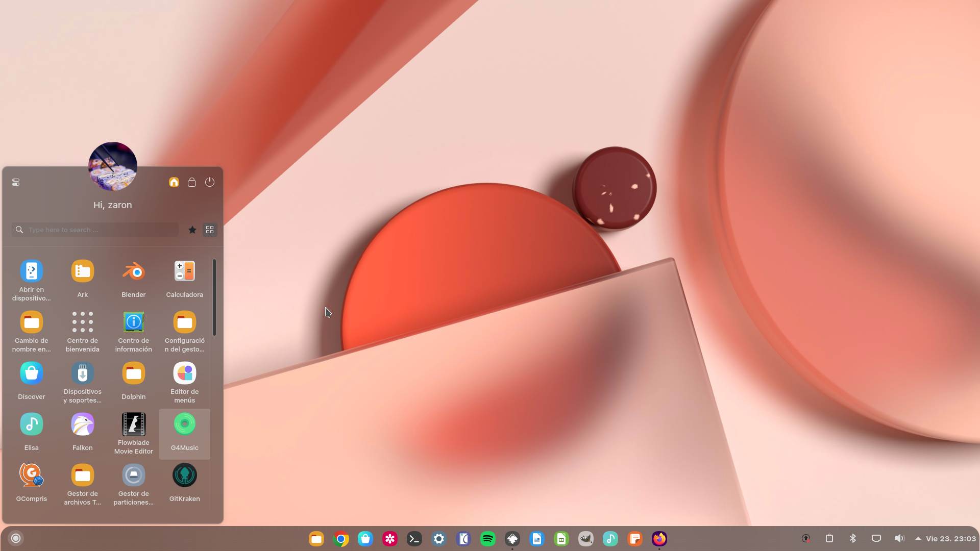Open clipboard tray icon
Screen dimensions: 980x551
pyautogui.click(x=829, y=538)
